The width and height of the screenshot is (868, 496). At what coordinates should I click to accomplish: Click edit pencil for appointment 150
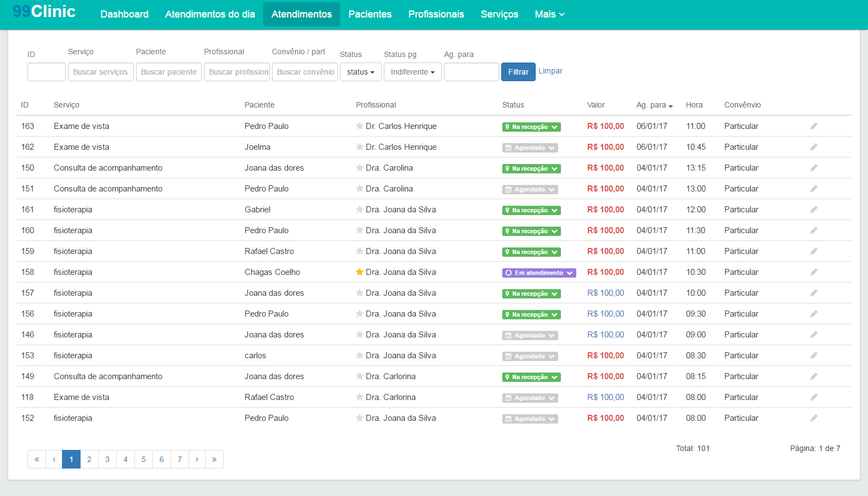[x=814, y=168]
